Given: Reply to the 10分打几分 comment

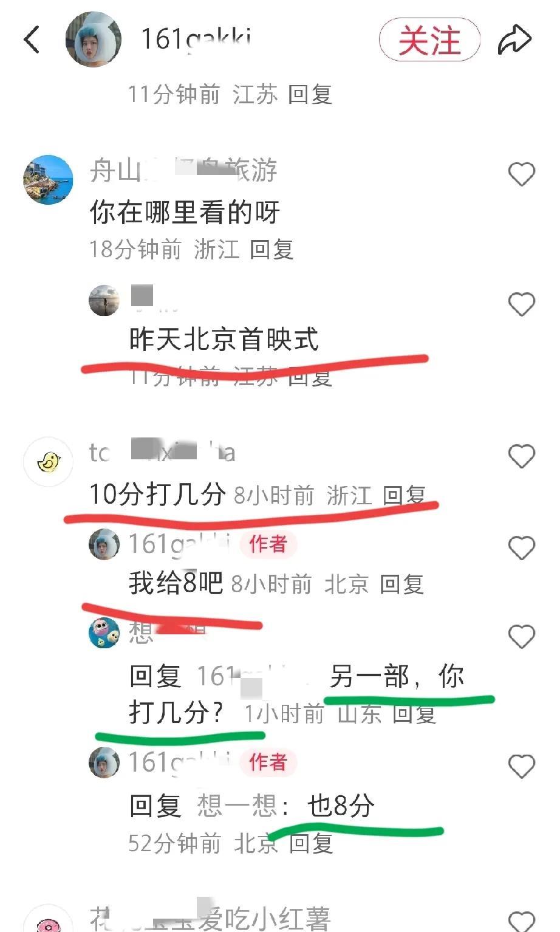Looking at the screenshot, I should point(405,495).
